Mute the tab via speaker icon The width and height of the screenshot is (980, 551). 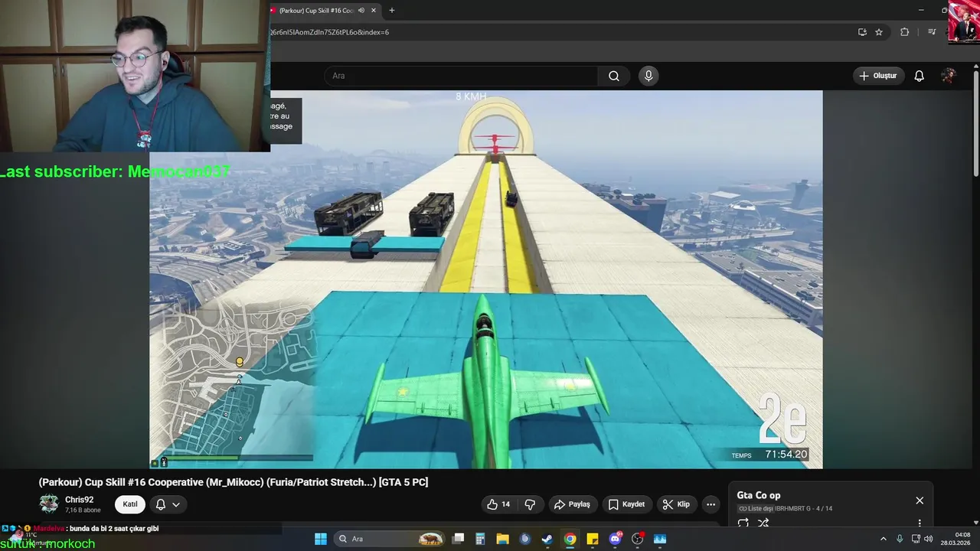(361, 11)
